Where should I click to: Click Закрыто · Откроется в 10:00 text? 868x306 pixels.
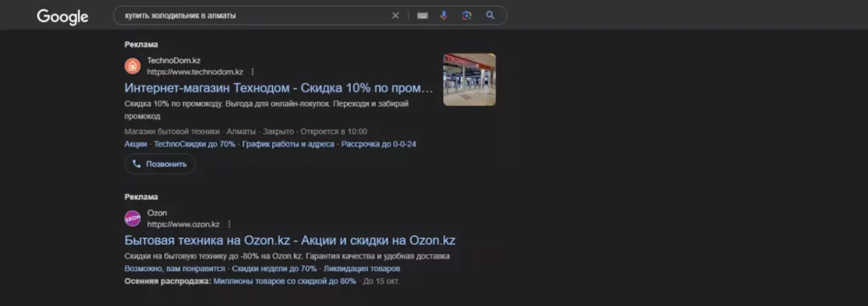click(315, 131)
